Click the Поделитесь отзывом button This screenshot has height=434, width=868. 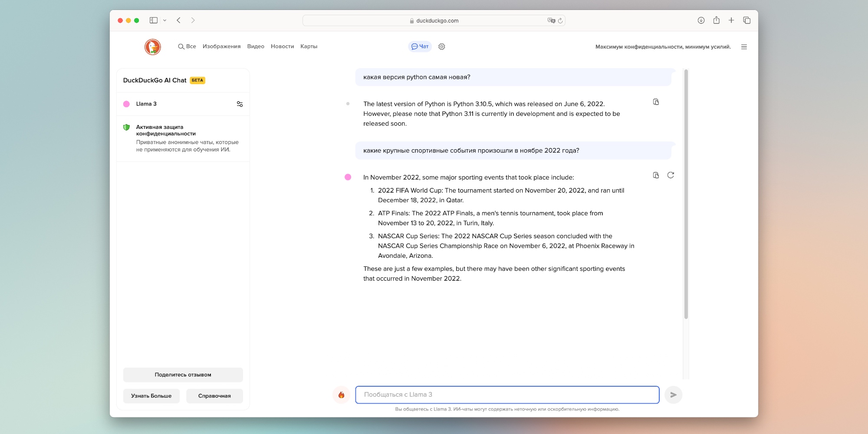[183, 374]
